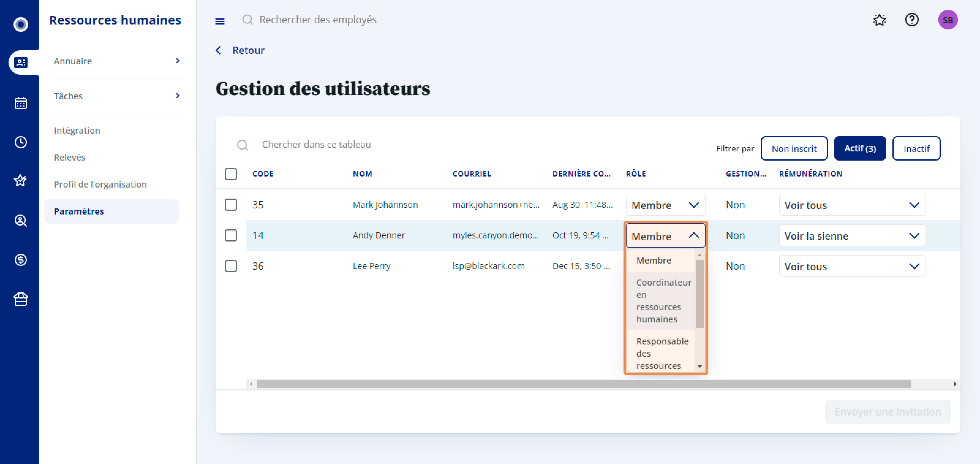The height and width of the screenshot is (464, 980).
Task: Open Profil de l'organisation menu item
Action: (x=100, y=184)
